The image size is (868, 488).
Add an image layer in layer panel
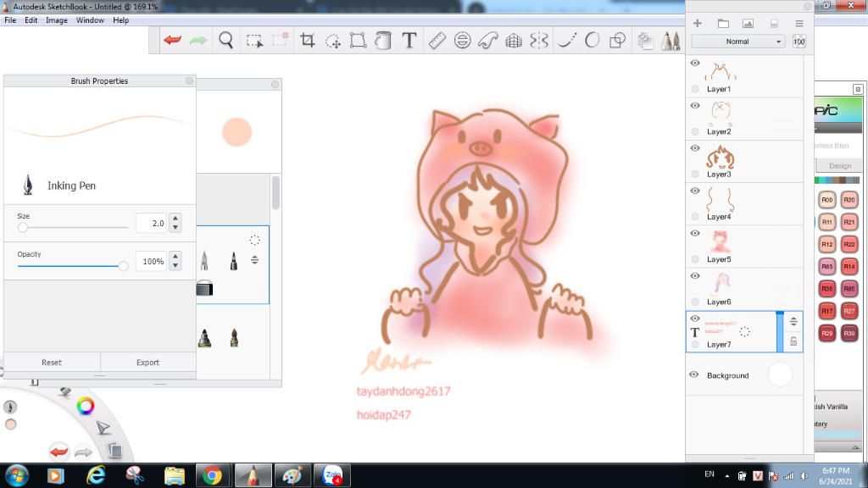[x=748, y=23]
